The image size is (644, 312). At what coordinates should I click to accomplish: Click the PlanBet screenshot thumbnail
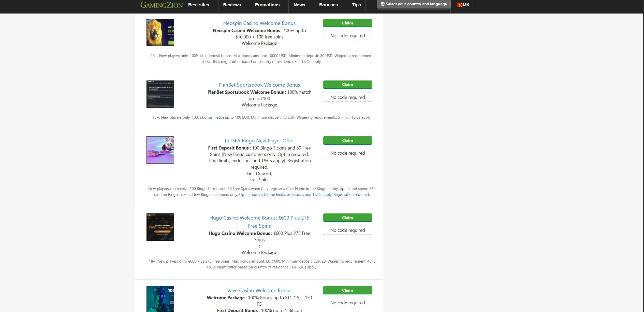160,94
